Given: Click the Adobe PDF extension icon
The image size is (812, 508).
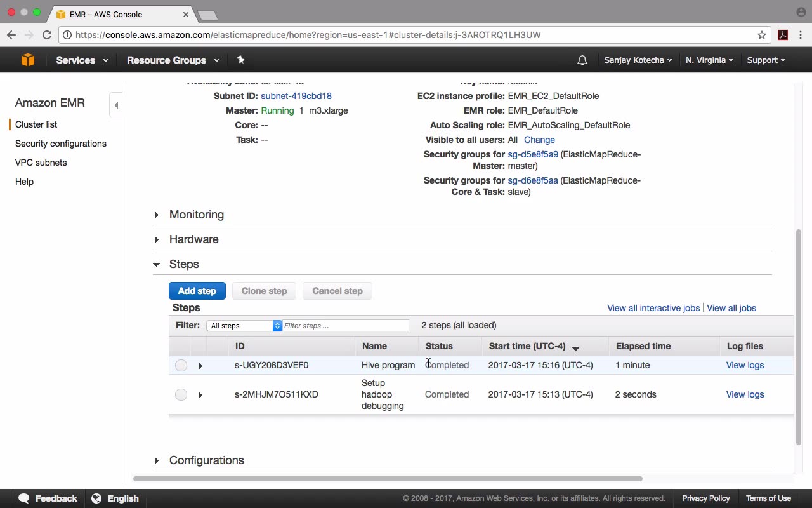Looking at the screenshot, I should (783, 35).
